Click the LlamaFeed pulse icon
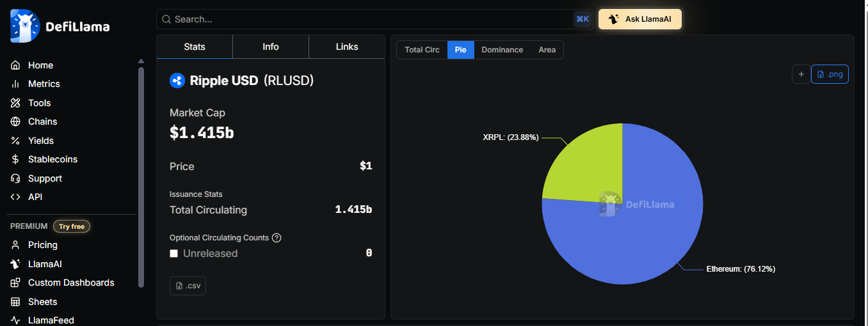This screenshot has height=326, width=868. tap(15, 320)
